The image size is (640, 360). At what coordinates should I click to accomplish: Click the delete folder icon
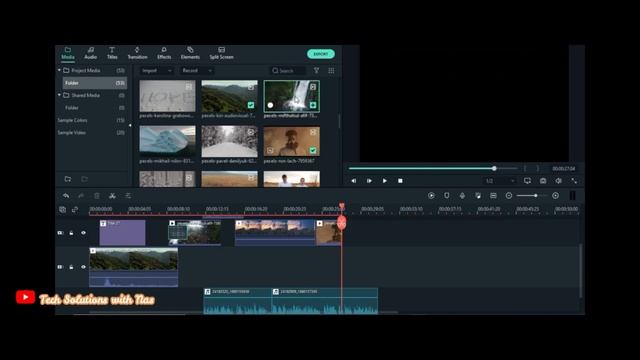[x=84, y=179]
